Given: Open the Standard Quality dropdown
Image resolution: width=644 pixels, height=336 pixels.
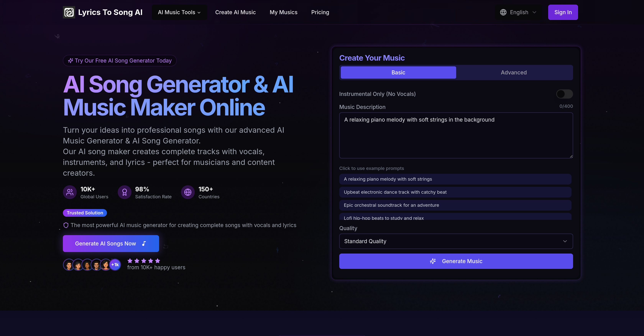Looking at the screenshot, I should click(456, 241).
